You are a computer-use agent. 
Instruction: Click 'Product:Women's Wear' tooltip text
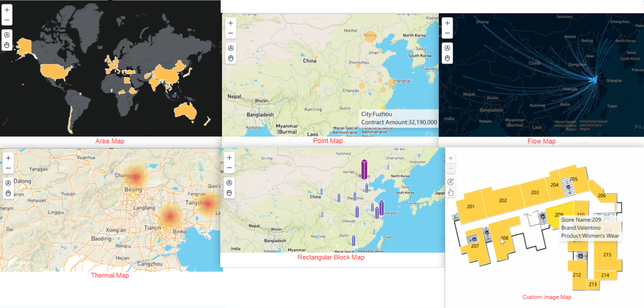[x=590, y=236]
